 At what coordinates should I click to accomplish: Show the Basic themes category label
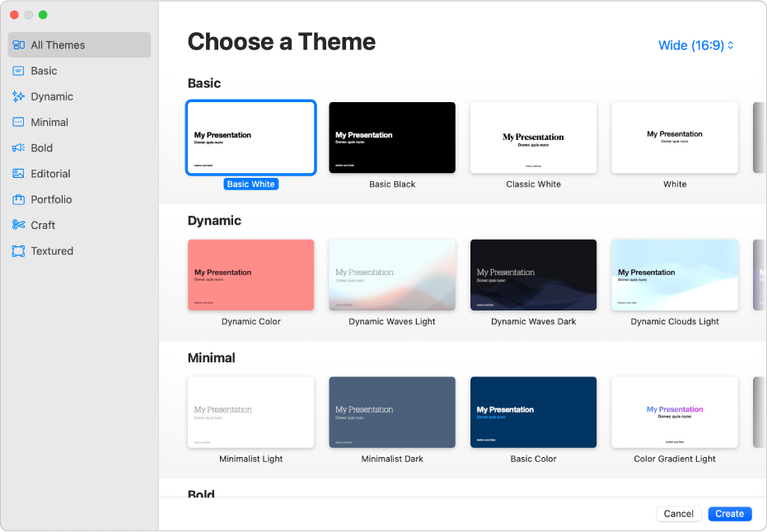pos(44,71)
